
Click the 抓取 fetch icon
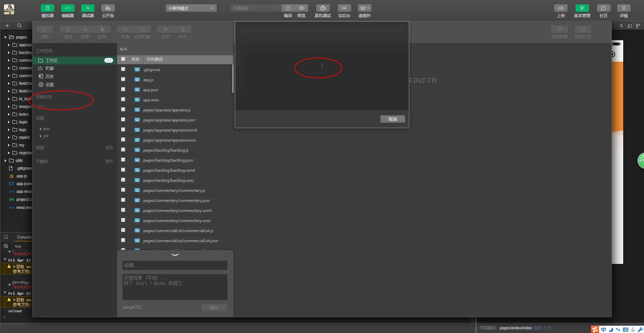click(x=85, y=29)
